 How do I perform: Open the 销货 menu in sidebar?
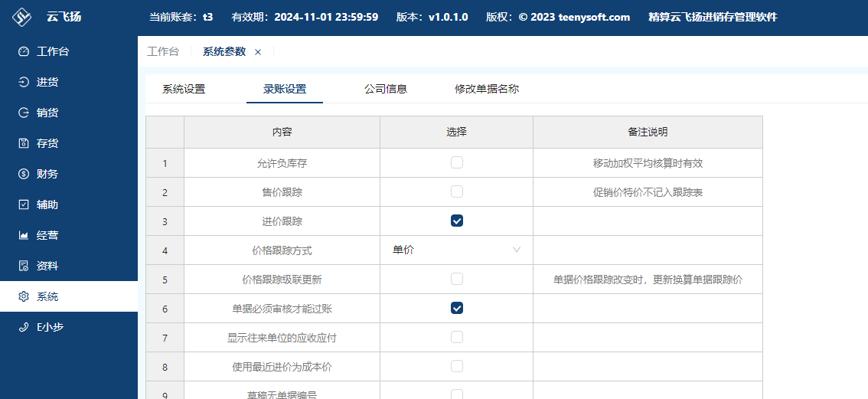[69, 113]
